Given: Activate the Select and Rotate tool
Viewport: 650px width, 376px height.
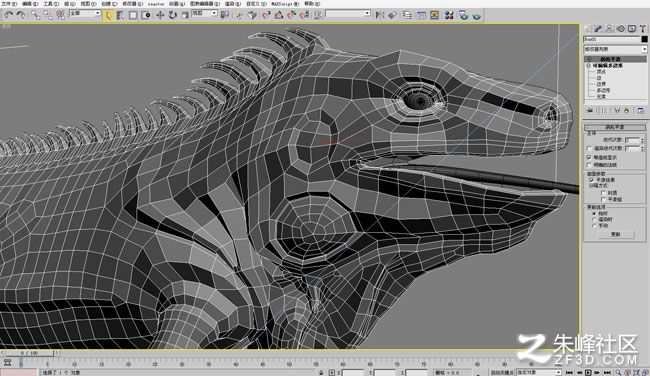Looking at the screenshot, I should coord(172,15).
